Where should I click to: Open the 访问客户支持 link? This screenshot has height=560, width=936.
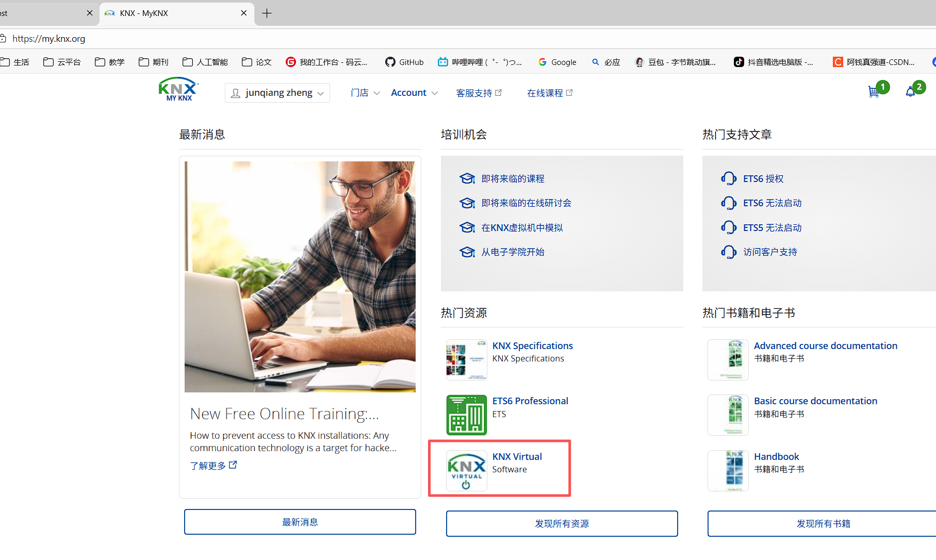pyautogui.click(x=770, y=252)
